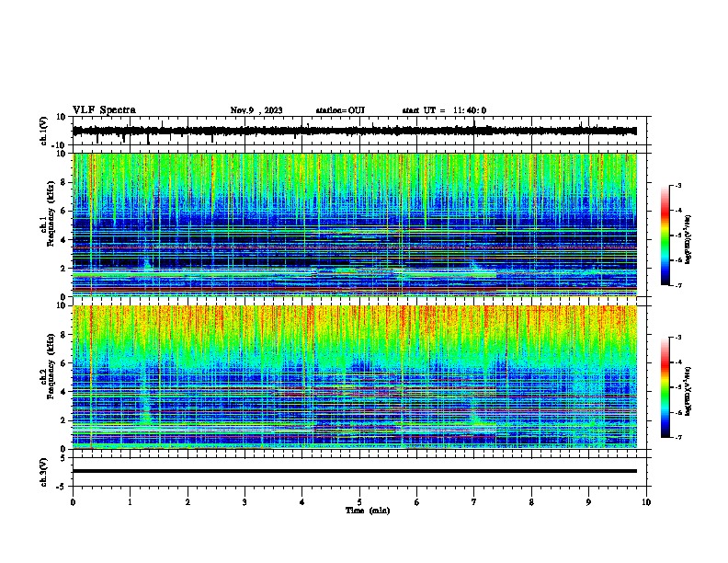Click time tick label "4" on x-axis

coord(302,502)
